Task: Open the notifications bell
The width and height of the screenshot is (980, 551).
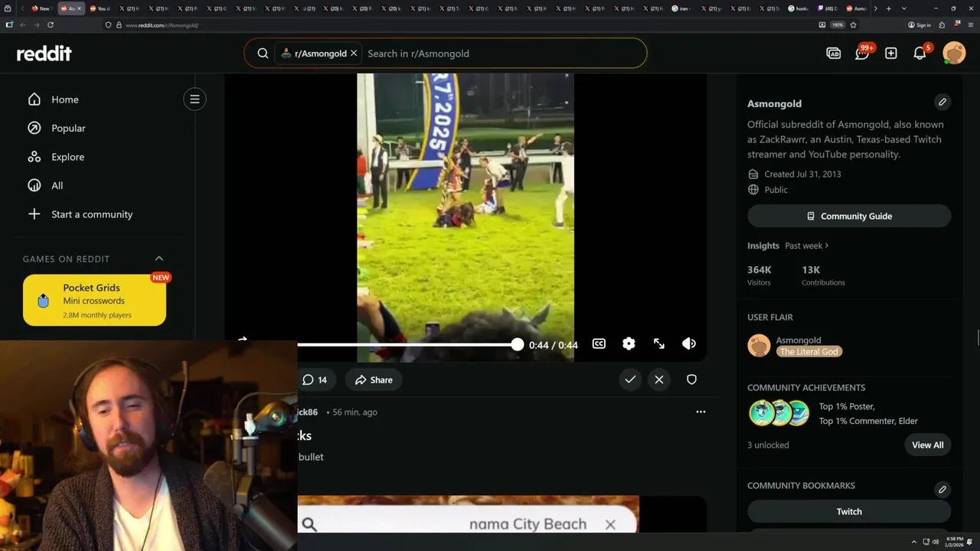Action: pyautogui.click(x=920, y=53)
